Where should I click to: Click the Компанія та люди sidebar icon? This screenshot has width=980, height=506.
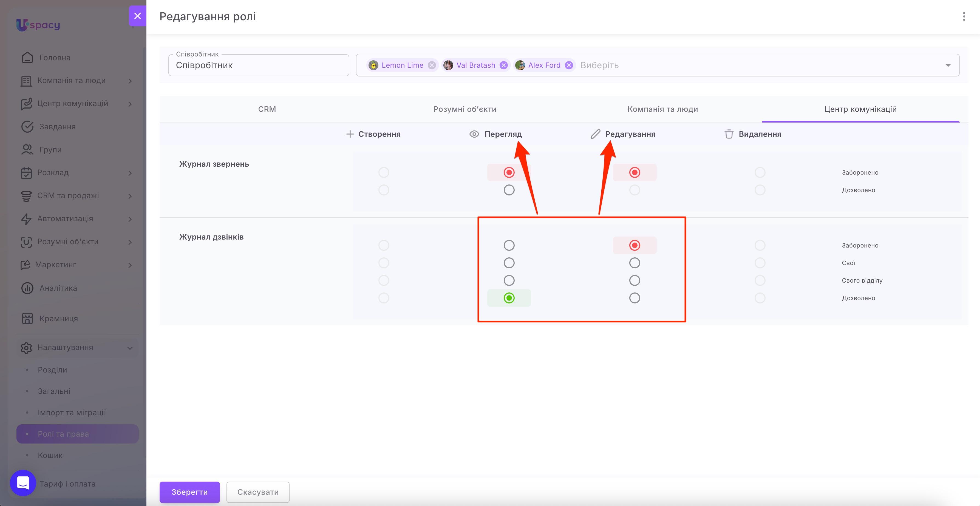pos(26,81)
